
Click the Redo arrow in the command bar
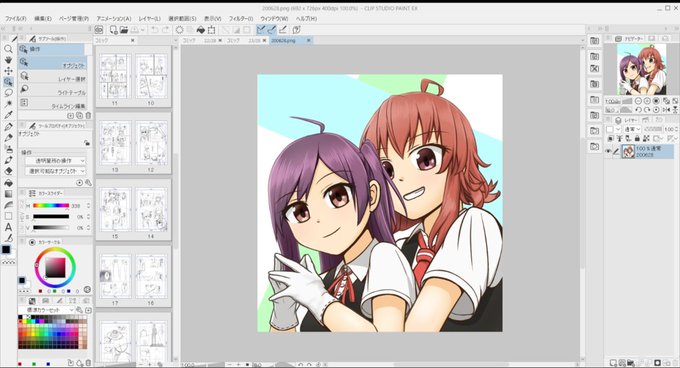[x=166, y=29]
